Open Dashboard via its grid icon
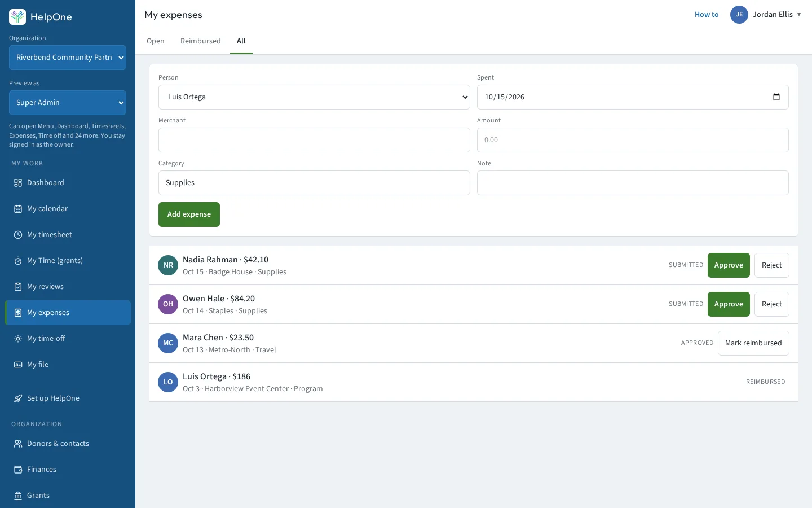Viewport: 812px width, 508px height. click(18, 183)
